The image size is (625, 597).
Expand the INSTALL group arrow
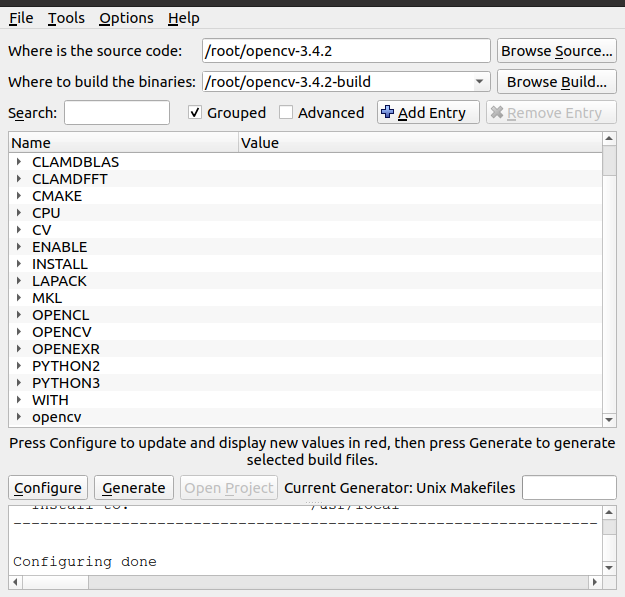pyautogui.click(x=19, y=264)
